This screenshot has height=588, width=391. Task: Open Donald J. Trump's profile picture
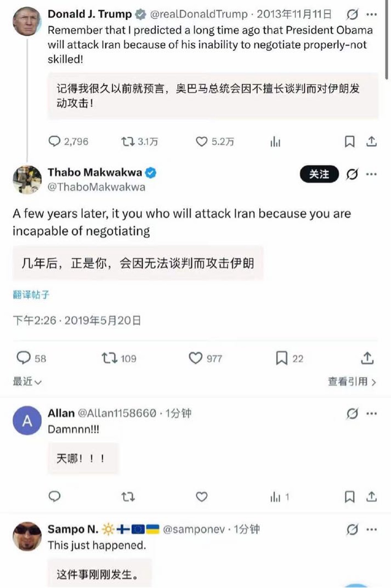[27, 21]
